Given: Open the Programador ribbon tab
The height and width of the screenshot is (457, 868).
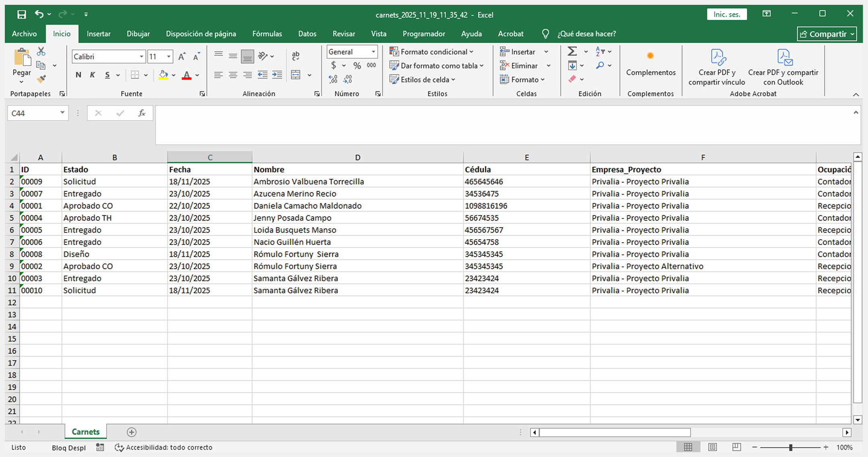Looking at the screenshot, I should [x=424, y=34].
